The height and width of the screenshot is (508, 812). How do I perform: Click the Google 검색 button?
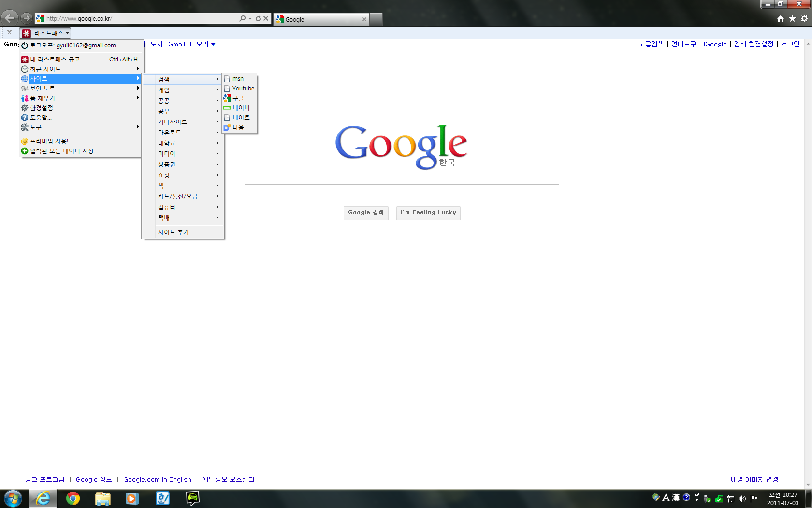click(x=366, y=213)
